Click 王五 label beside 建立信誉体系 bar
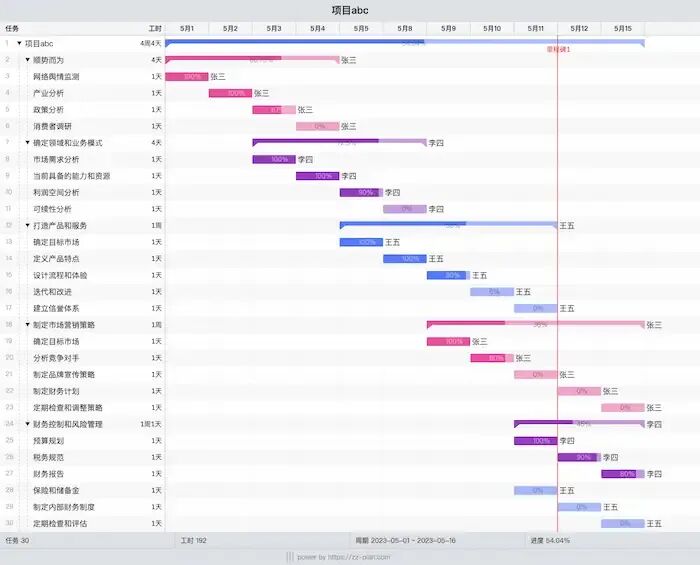The height and width of the screenshot is (565, 700). point(567,308)
